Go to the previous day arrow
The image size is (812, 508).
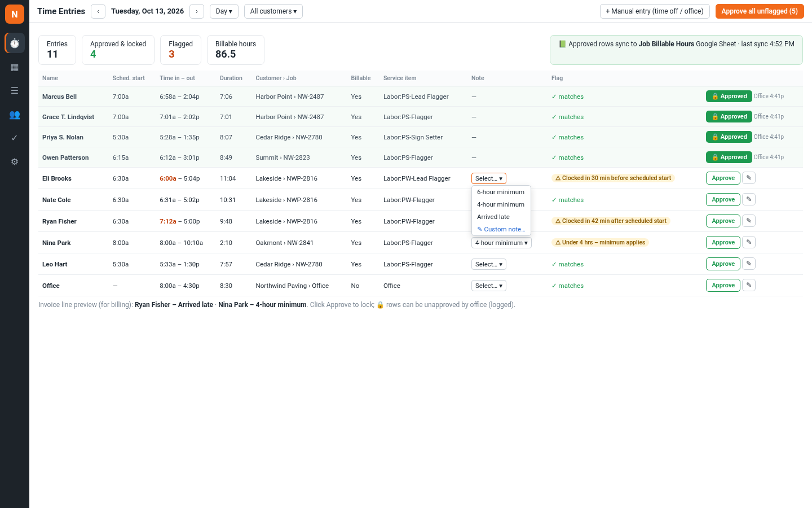point(98,11)
